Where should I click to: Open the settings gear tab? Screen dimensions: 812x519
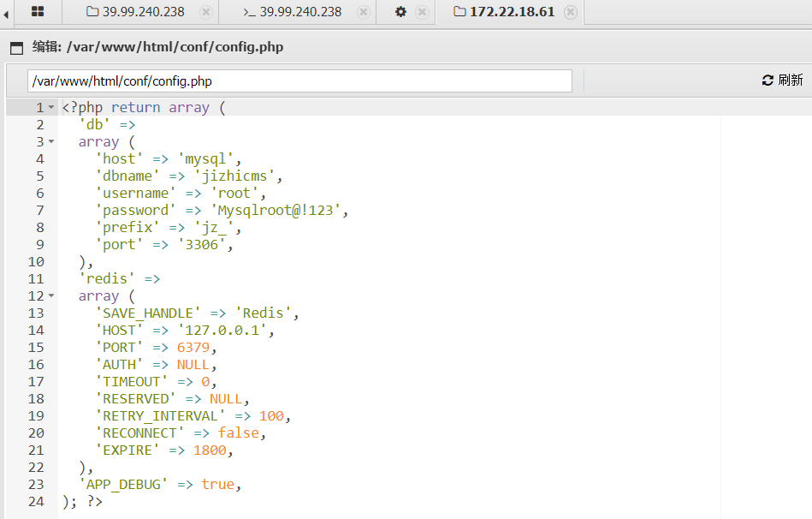coord(400,11)
